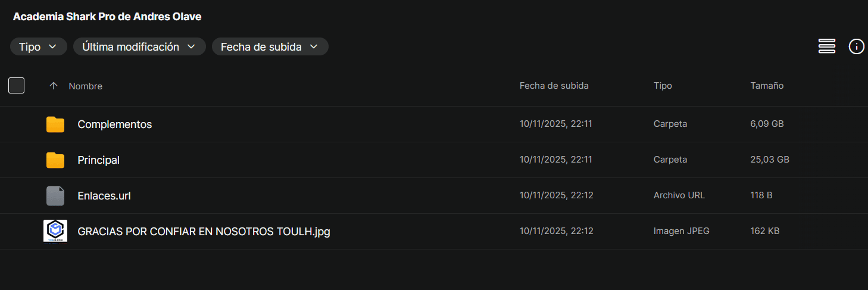Open the Principal folder name
Viewport: 868px width, 290px height.
tap(99, 160)
